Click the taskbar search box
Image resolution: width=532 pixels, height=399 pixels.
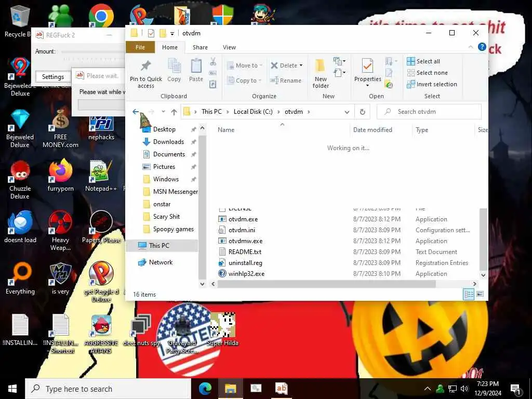point(108,389)
